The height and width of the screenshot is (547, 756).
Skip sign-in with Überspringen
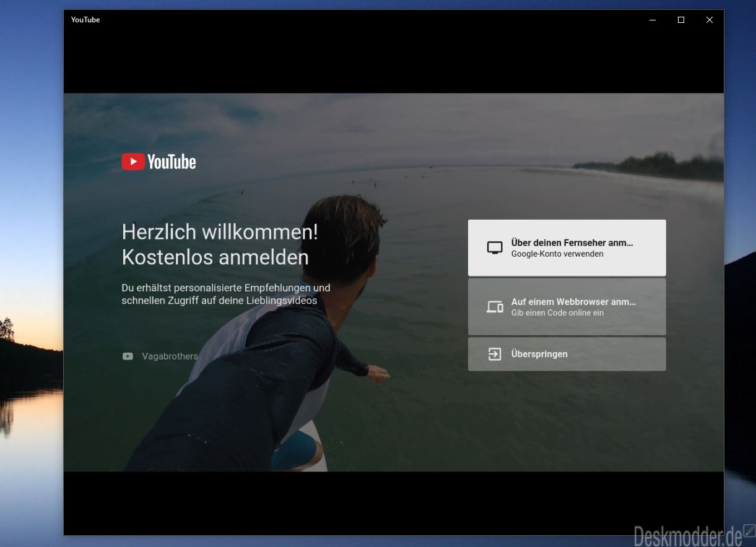pos(567,354)
